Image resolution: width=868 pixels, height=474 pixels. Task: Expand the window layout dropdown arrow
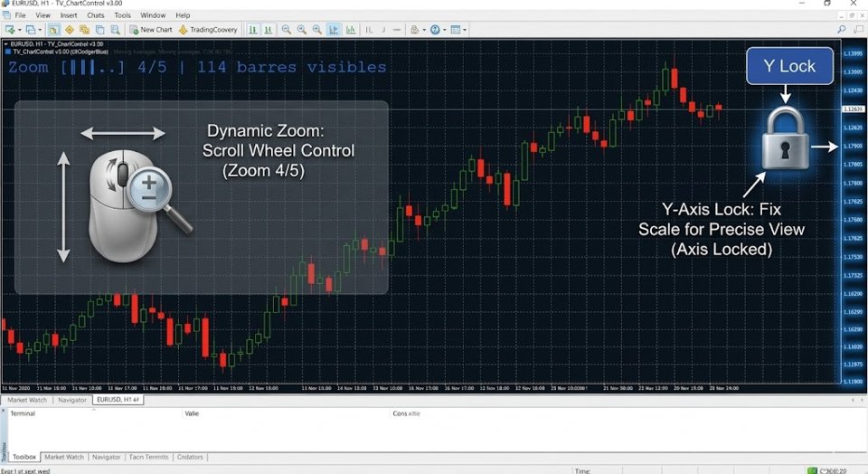[465, 30]
